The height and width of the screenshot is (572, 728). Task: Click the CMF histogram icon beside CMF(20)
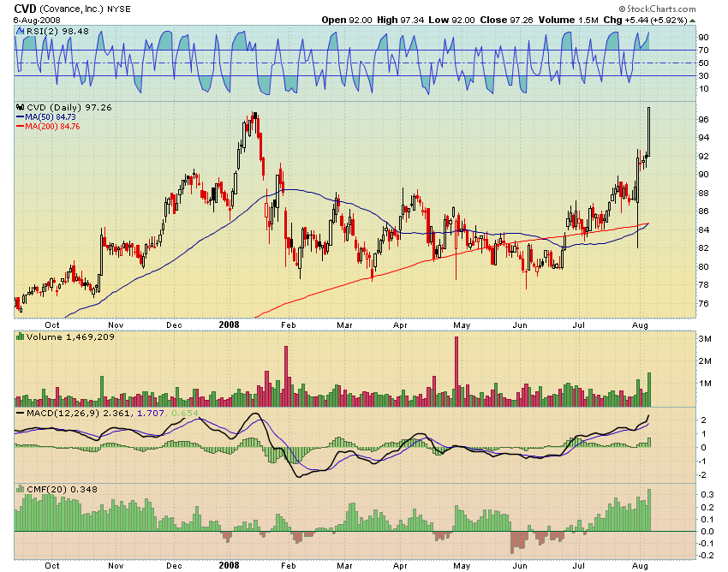(x=20, y=489)
